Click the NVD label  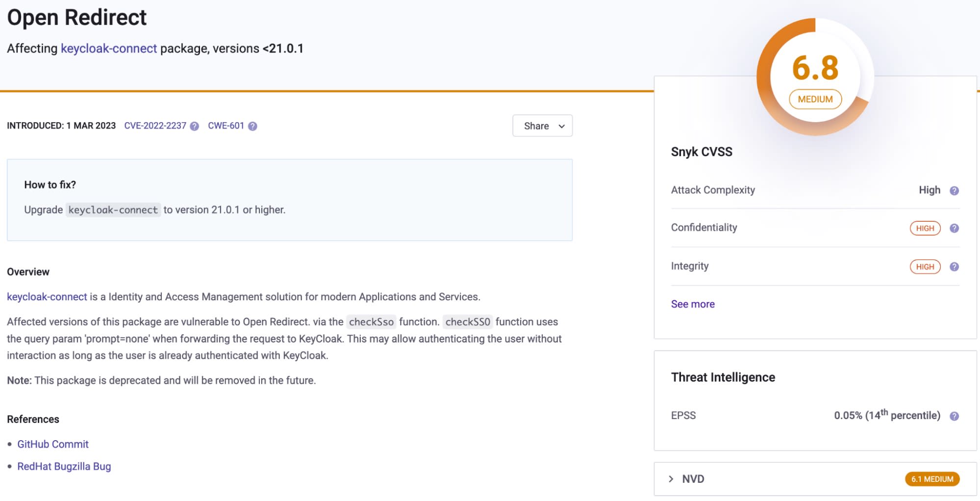point(693,479)
